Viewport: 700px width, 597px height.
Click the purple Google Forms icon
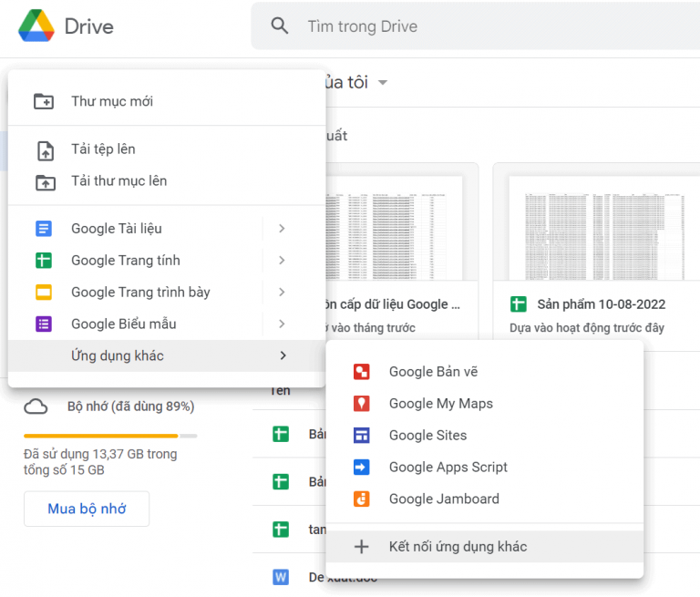click(x=44, y=324)
